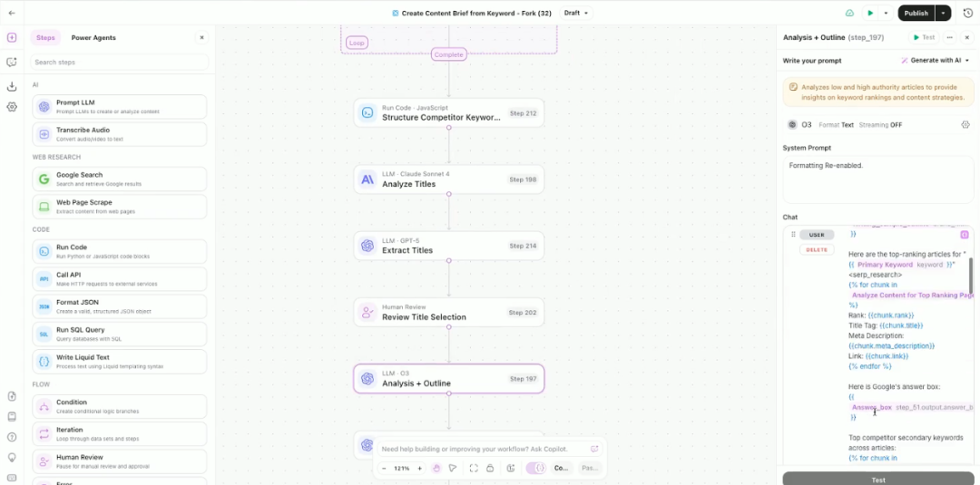Click the Publish button
980x485 pixels.
tap(916, 13)
